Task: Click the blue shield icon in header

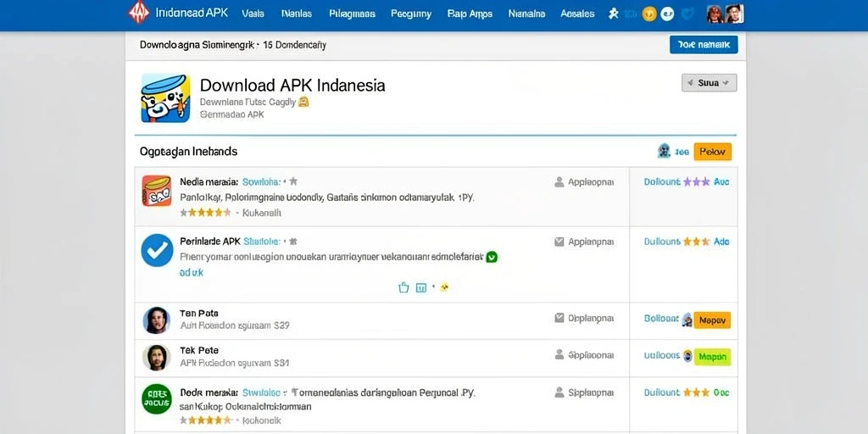Action: [687, 14]
